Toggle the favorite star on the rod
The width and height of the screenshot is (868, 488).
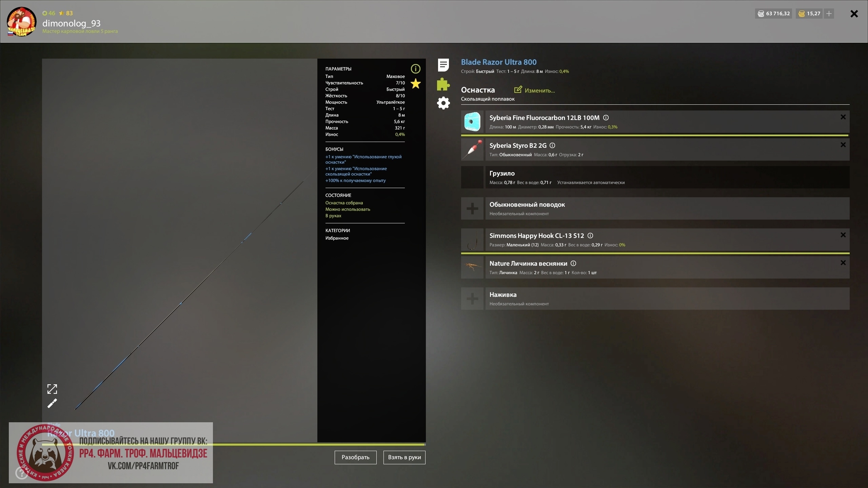[x=415, y=84]
